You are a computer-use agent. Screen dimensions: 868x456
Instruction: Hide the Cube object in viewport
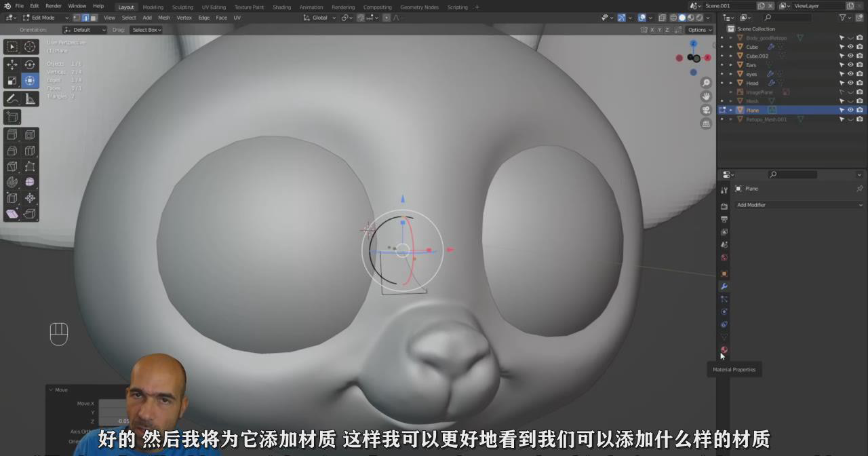click(850, 47)
